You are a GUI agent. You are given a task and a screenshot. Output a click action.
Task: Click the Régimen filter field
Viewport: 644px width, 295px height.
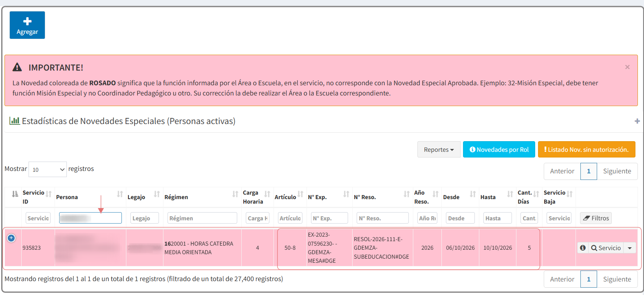pyautogui.click(x=202, y=218)
